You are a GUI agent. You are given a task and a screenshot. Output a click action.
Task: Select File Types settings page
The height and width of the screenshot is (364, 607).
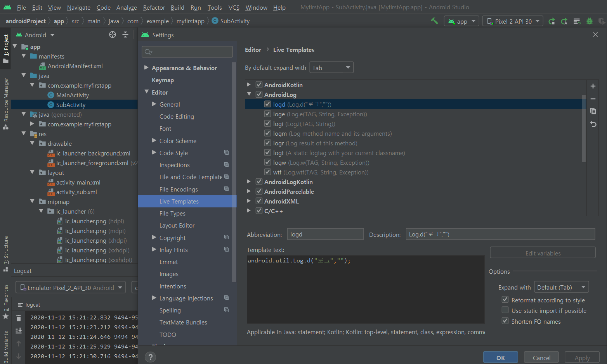(x=172, y=213)
